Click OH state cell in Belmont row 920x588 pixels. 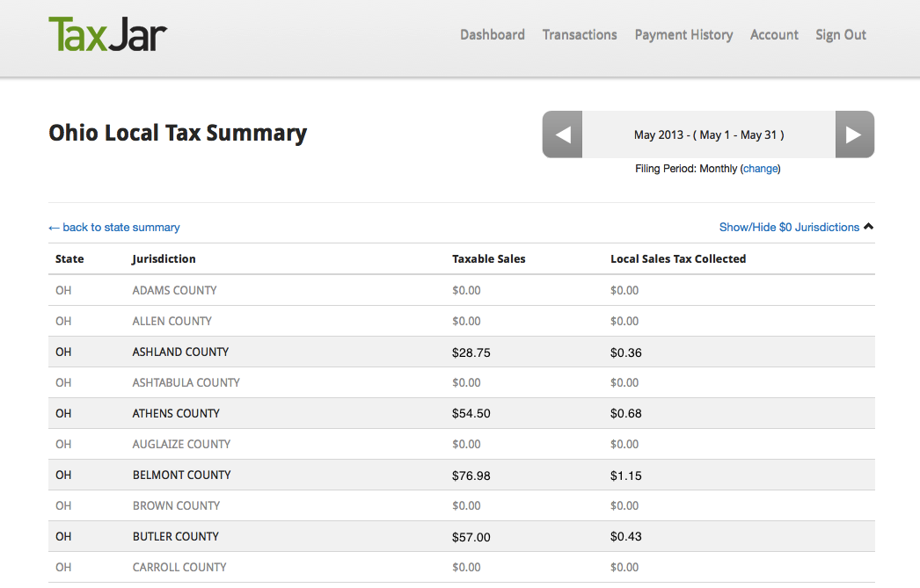point(63,475)
